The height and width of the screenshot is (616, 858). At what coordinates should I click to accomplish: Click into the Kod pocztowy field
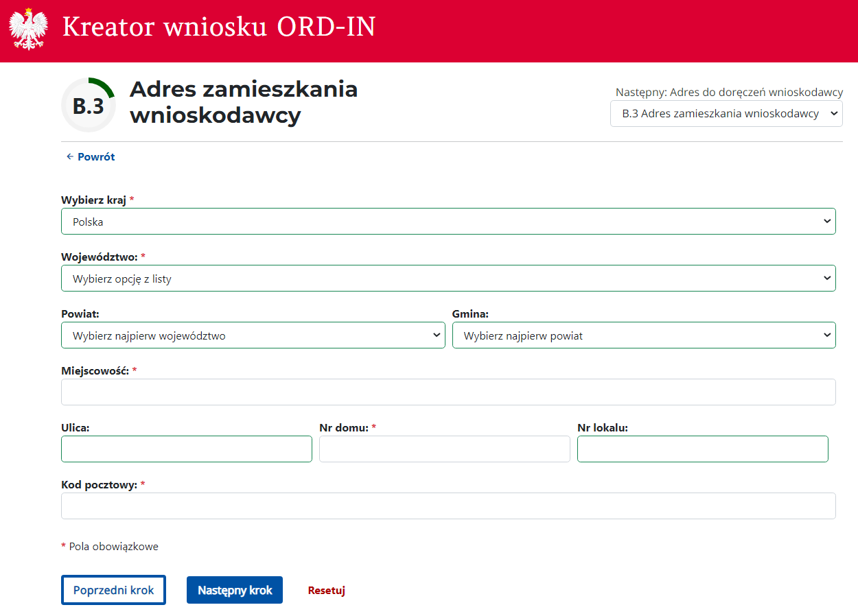[448, 506]
